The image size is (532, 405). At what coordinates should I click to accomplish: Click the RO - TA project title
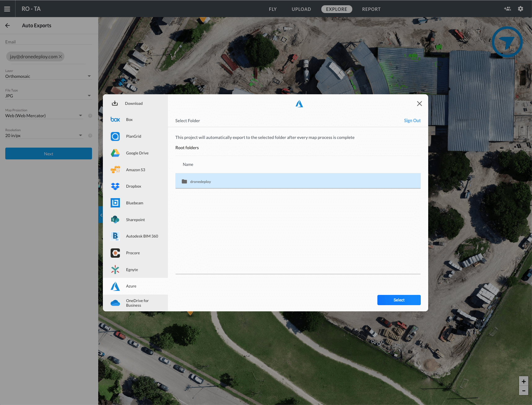coord(31,9)
